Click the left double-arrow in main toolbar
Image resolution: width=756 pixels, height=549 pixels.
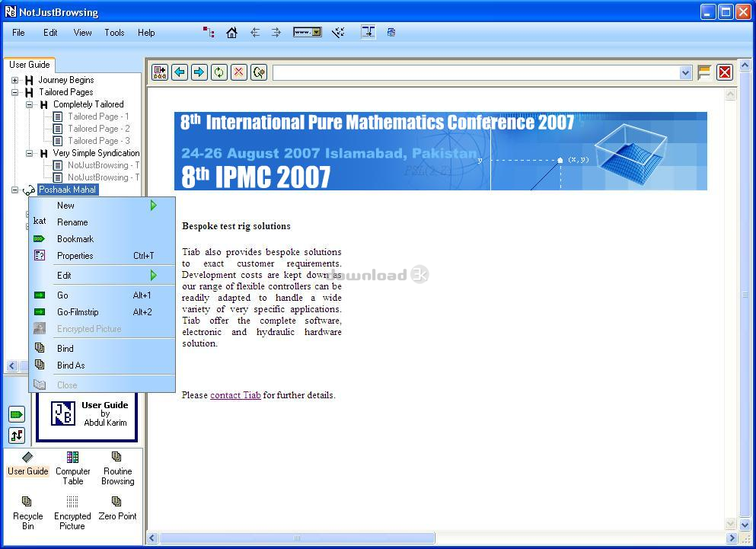click(x=255, y=32)
